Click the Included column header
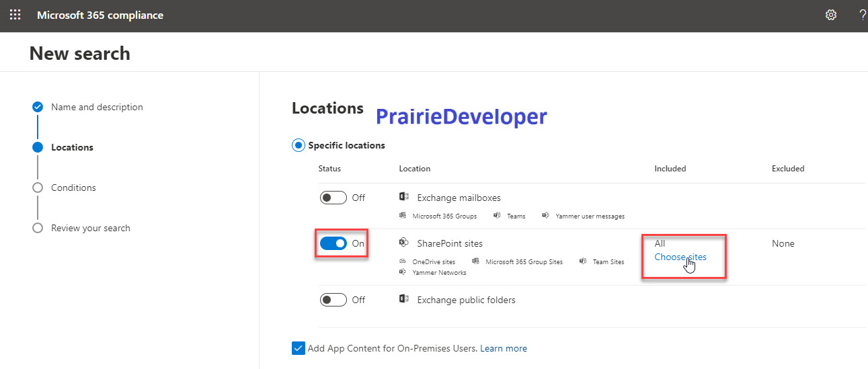868x369 pixels. pos(670,169)
